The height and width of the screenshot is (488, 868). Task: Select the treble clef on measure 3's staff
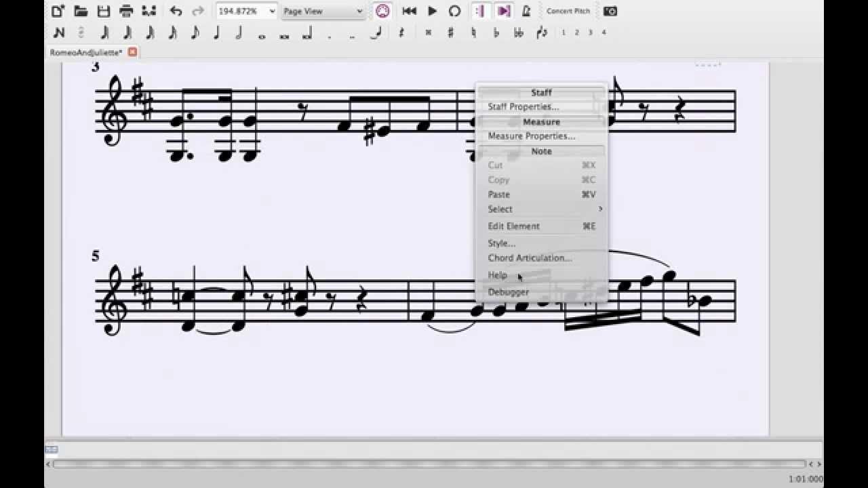115,110
